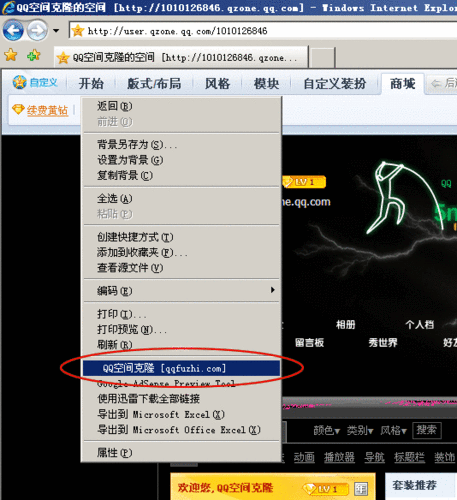Open the 颜色 filter dropdown
Viewport: 457px width, 500px height.
point(326,430)
